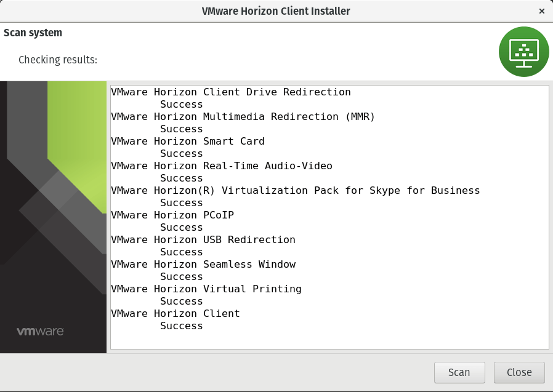Screen dimensions: 553x392
Task: Click Success under Skype for Business
Action: tap(182, 203)
